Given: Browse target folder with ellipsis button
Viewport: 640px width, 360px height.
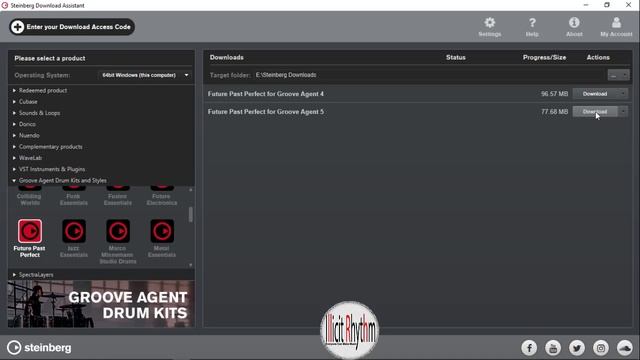Looking at the screenshot, I should click(x=613, y=75).
